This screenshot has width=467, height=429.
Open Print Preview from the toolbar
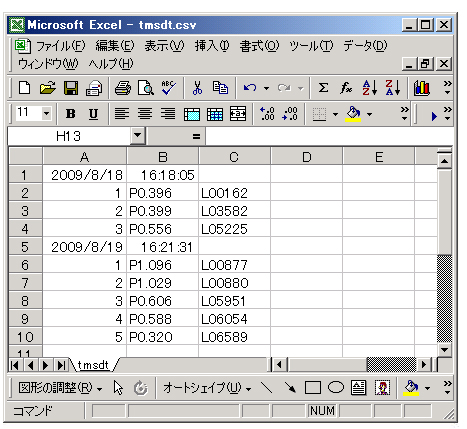pos(146,88)
